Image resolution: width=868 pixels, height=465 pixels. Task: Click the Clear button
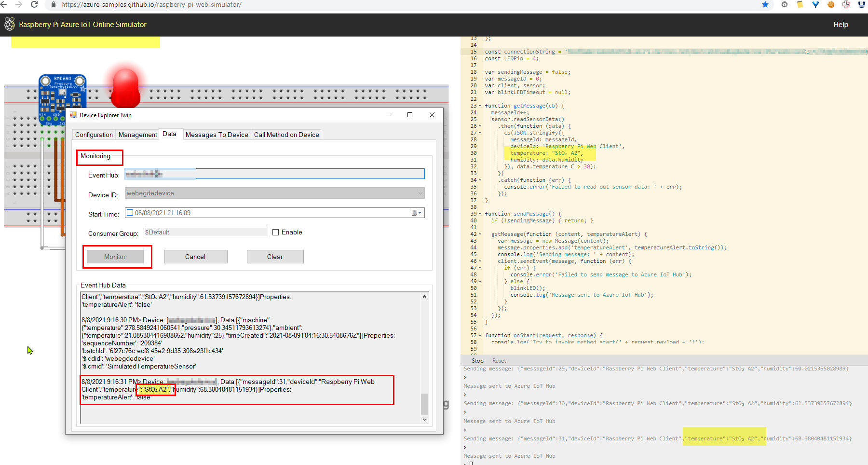click(275, 257)
